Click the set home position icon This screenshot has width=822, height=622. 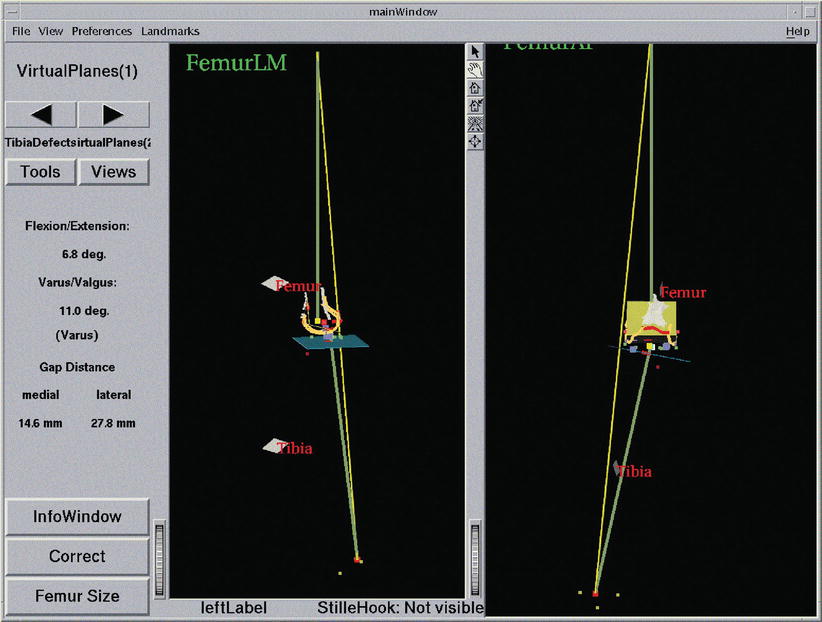475,105
